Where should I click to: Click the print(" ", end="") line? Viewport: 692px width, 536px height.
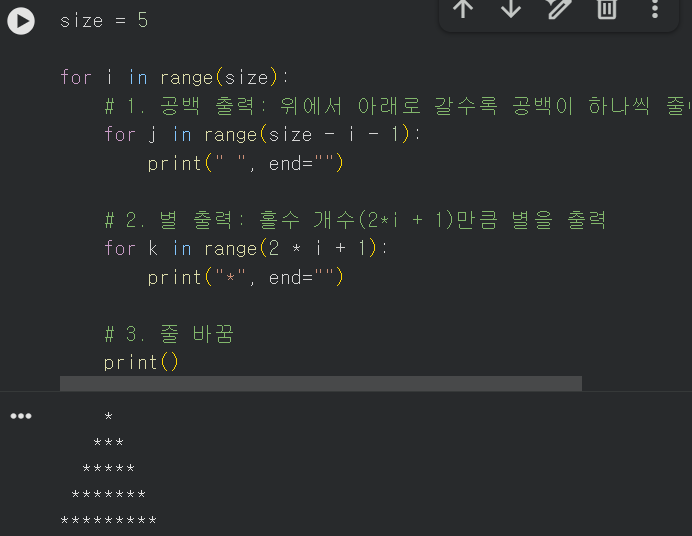pyautogui.click(x=245, y=163)
